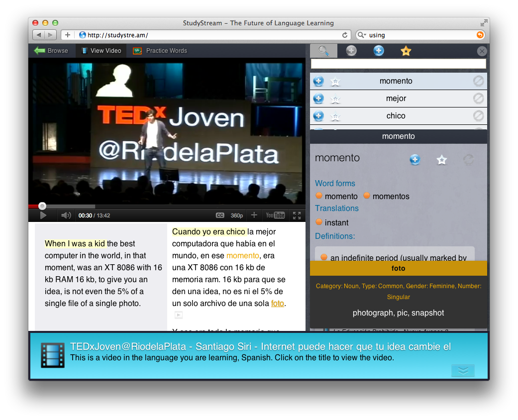
Task: Select the magnifier search tab in word panel
Action: 324,51
